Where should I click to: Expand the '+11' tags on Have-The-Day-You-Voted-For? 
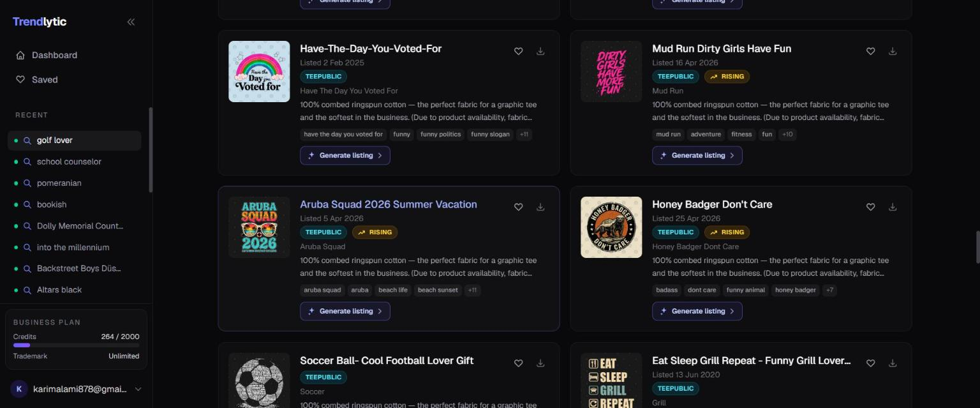[x=524, y=134]
